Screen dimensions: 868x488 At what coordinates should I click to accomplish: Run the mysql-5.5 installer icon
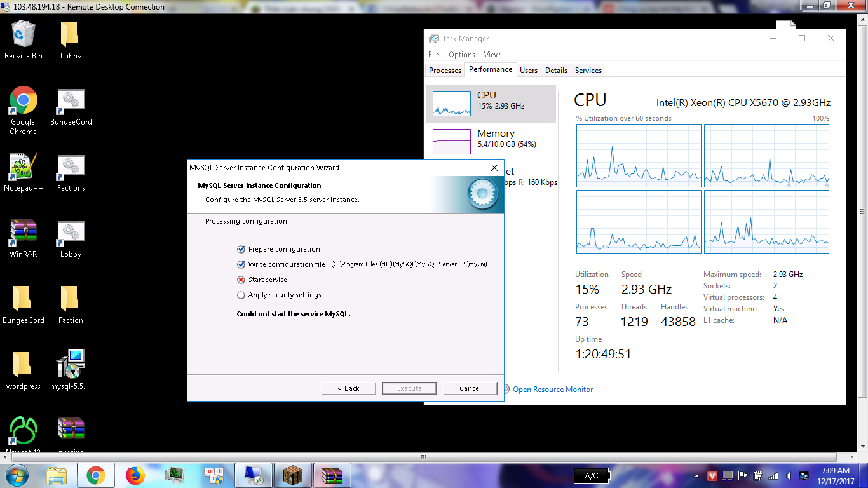coord(71,370)
